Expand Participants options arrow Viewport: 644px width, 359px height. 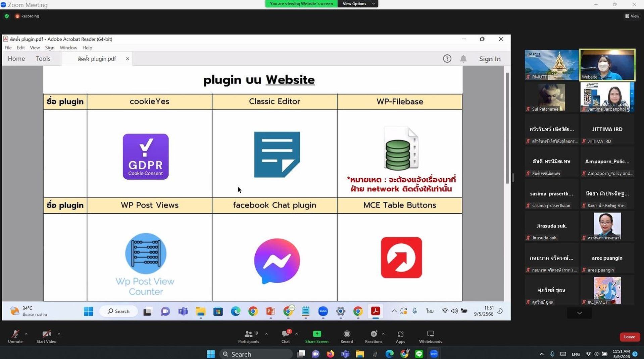click(266, 334)
